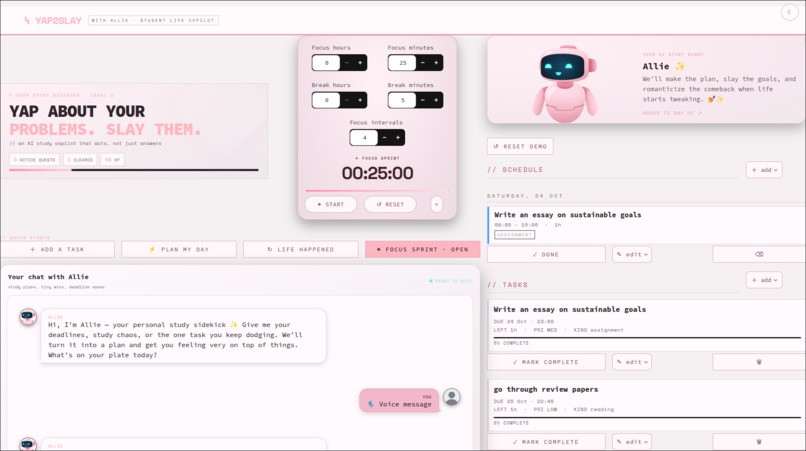Viewport: 806px width, 451px height.
Task: Increase Focus intervals with plus button
Action: 398,138
